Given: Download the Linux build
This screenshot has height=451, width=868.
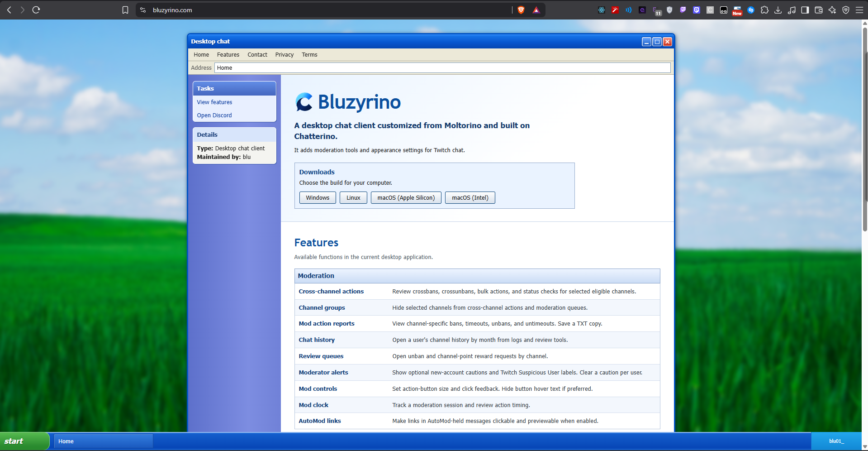Looking at the screenshot, I should click(x=353, y=198).
